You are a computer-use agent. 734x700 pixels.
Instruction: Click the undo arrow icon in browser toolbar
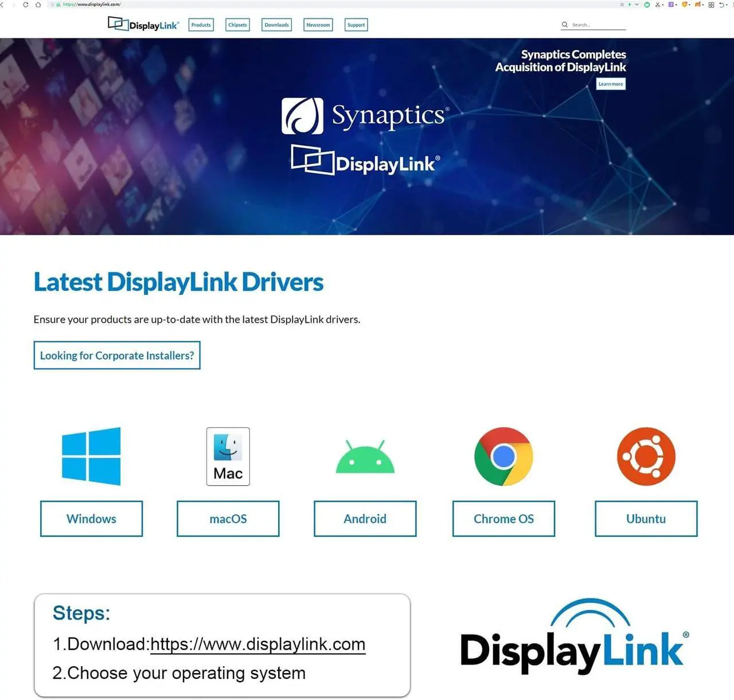722,5
